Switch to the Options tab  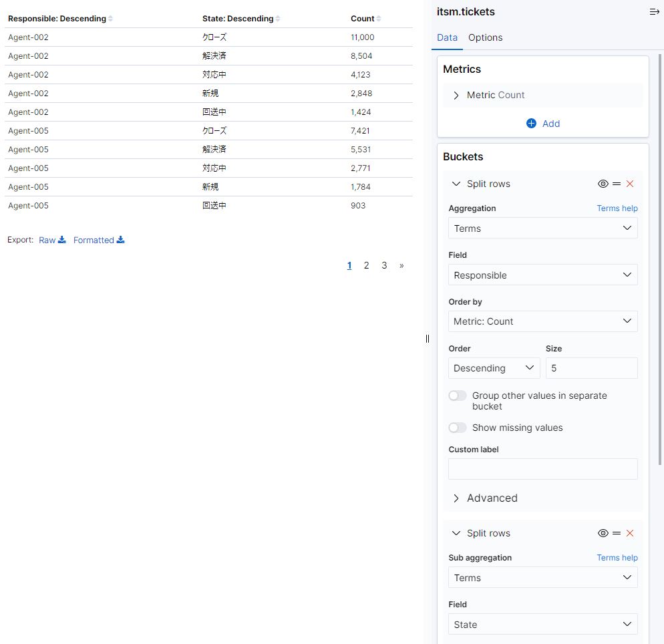[485, 37]
